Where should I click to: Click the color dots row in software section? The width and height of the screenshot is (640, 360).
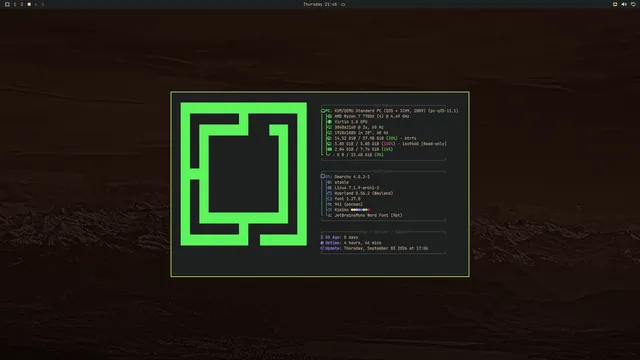tap(360, 210)
